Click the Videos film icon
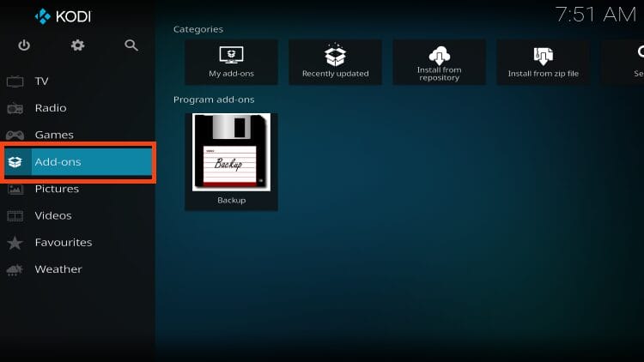Image resolution: width=644 pixels, height=362 pixels. click(15, 216)
